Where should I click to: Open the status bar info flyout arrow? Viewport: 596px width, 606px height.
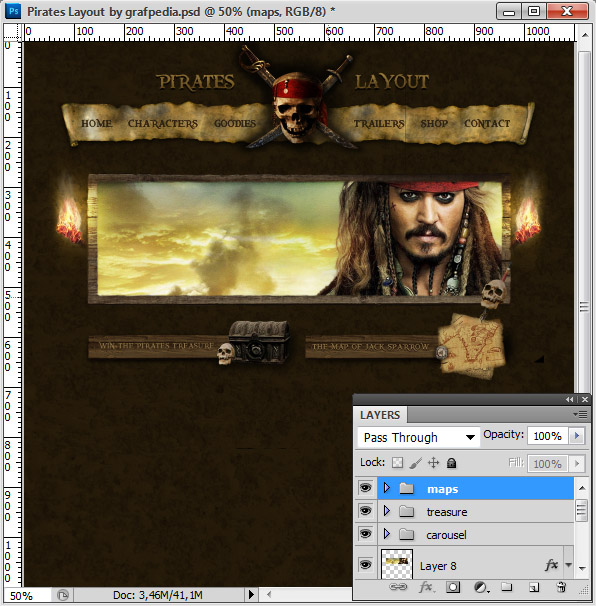point(251,594)
